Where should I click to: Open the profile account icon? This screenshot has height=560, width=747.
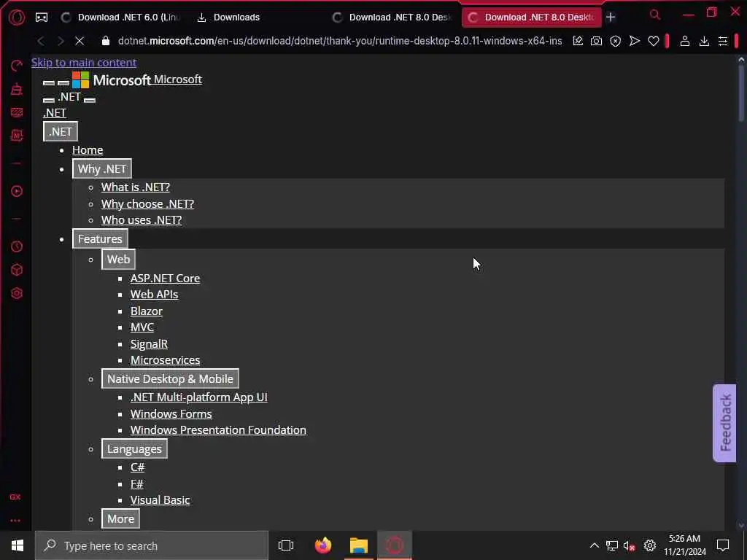685,41
